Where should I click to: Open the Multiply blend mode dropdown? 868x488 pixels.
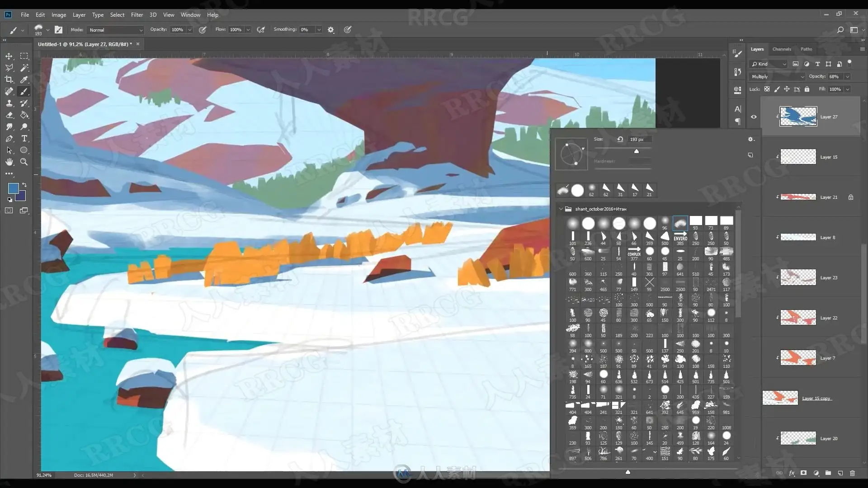pyautogui.click(x=777, y=76)
